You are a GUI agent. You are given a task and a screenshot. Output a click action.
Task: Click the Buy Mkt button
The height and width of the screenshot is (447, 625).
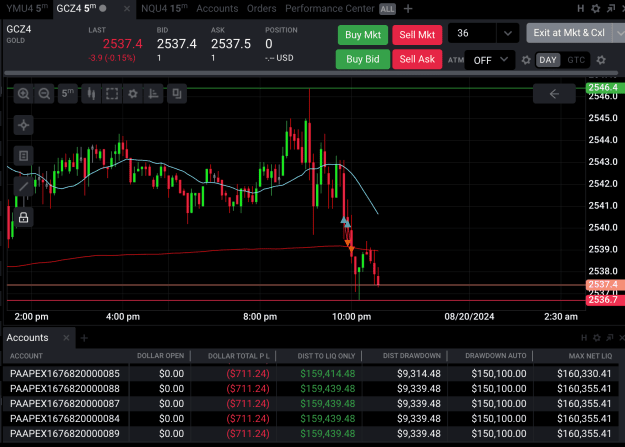click(363, 35)
